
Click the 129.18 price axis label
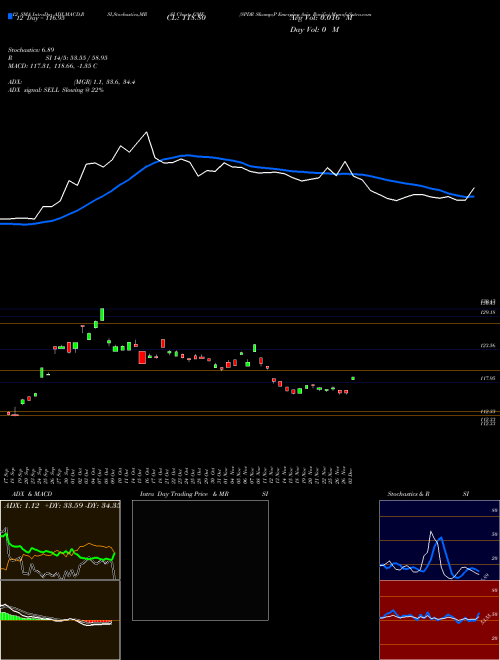click(x=488, y=312)
